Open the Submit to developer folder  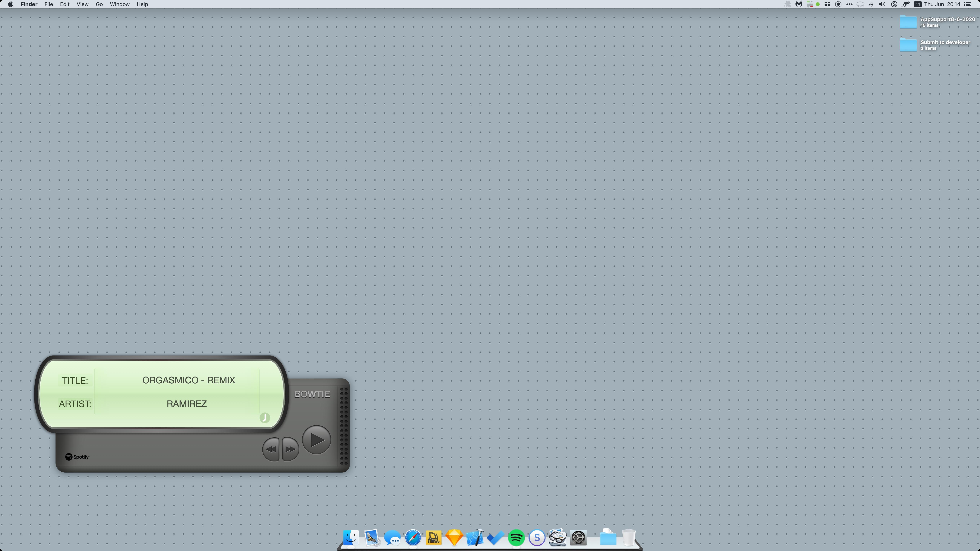[x=908, y=45]
